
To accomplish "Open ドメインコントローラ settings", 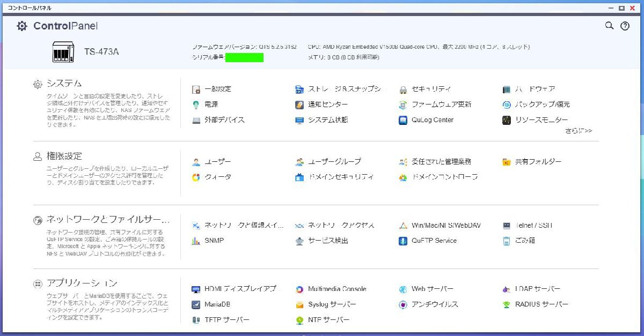I will pos(438,177).
